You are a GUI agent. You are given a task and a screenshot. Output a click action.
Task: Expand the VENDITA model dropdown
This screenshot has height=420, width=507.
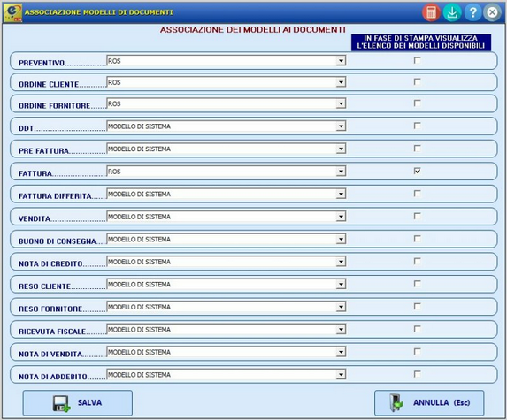tap(341, 217)
